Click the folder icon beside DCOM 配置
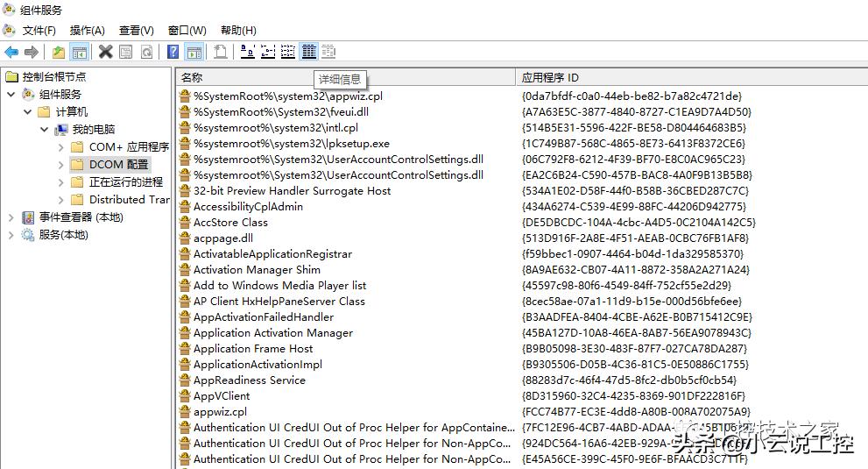This screenshot has width=868, height=469. pos(77,165)
